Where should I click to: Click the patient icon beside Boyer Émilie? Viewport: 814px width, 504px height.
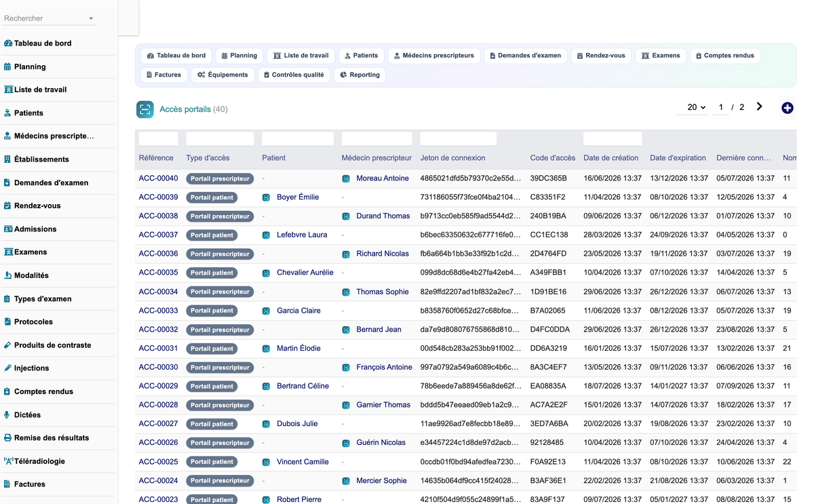click(x=267, y=197)
